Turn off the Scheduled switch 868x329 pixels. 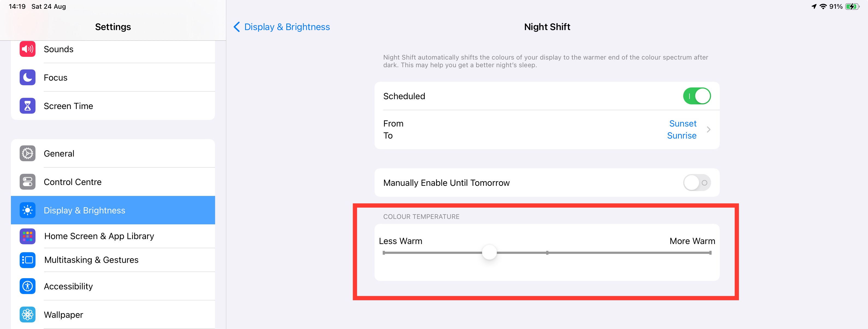point(697,96)
